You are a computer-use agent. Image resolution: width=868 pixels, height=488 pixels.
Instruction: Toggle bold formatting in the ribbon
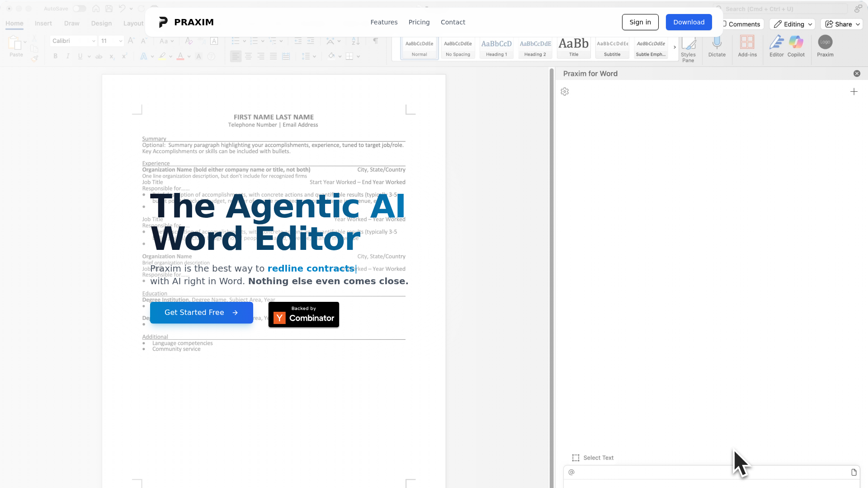click(x=56, y=56)
